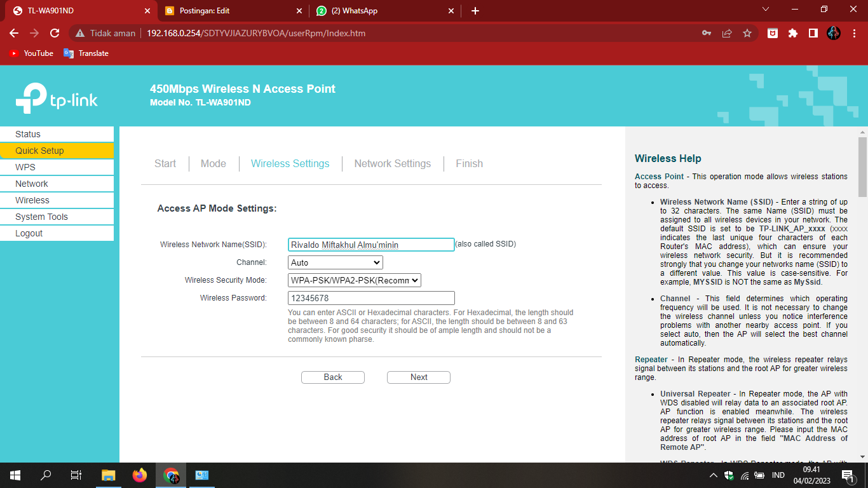Open Windows taskbar search
The height and width of the screenshot is (488, 868).
46,475
